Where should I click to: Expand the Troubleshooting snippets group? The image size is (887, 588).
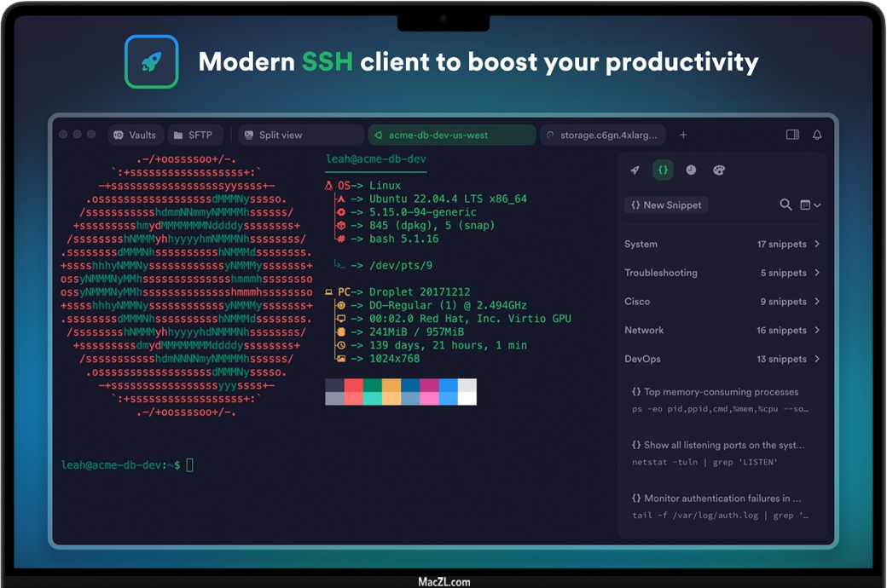(722, 273)
